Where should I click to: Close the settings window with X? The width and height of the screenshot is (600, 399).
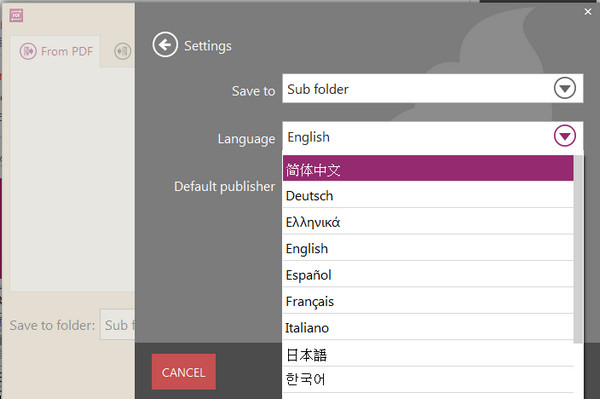(588, 12)
